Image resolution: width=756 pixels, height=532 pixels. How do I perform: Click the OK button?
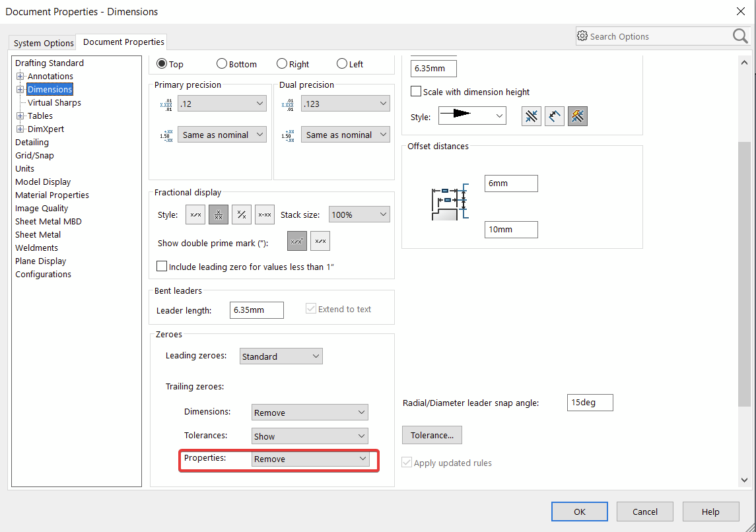pyautogui.click(x=580, y=512)
